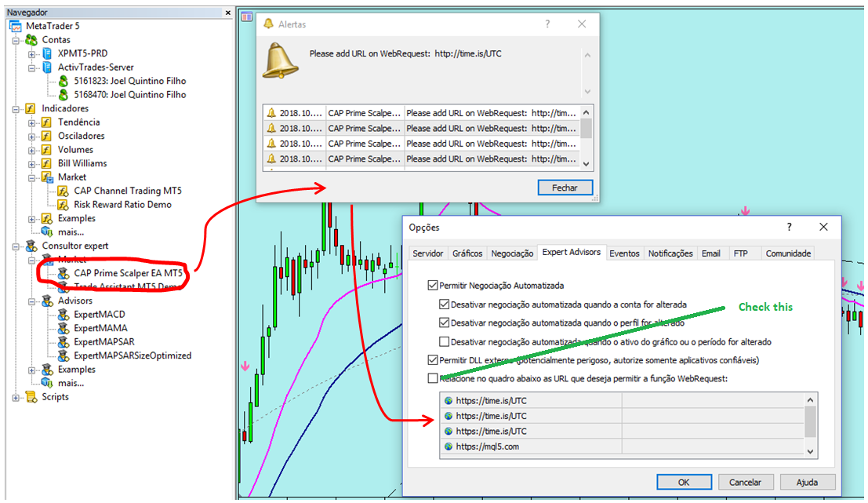Open the FTP tab
This screenshot has width=868, height=503.
pos(741,253)
